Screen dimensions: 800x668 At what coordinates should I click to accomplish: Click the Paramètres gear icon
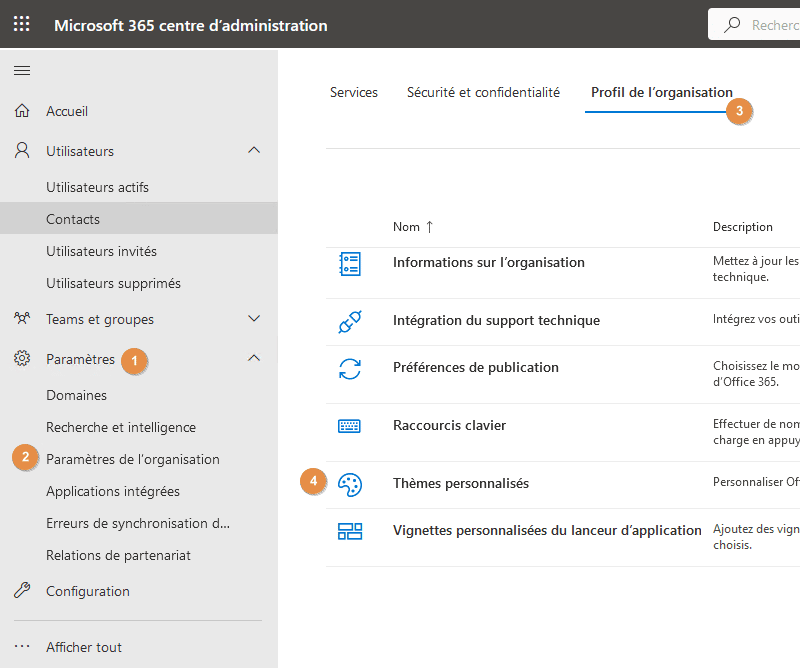click(22, 358)
